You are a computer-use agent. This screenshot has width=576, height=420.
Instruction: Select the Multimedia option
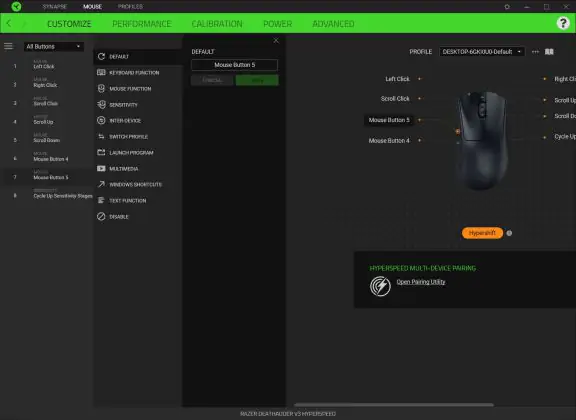(139, 168)
